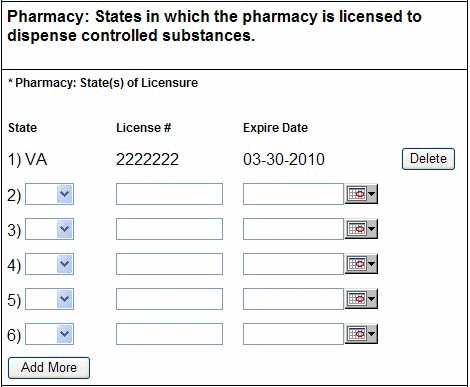
Task: Focus the License # field in row 6
Action: click(x=169, y=334)
